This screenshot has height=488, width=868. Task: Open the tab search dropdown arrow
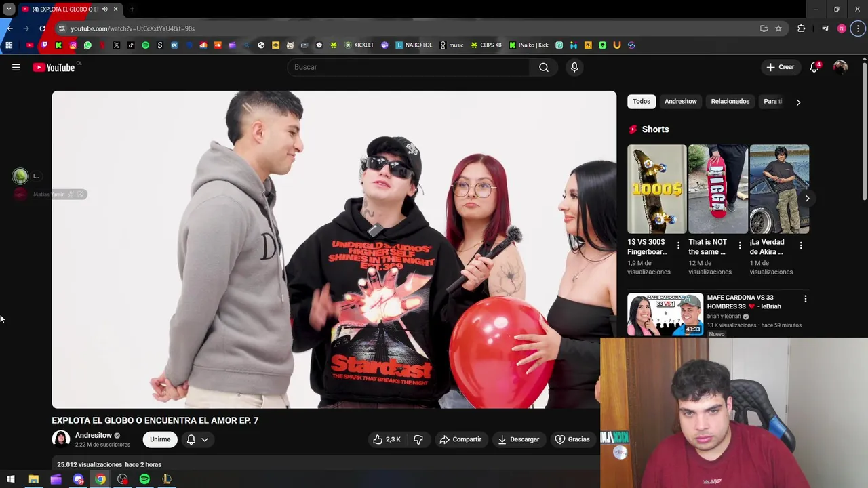[x=9, y=9]
